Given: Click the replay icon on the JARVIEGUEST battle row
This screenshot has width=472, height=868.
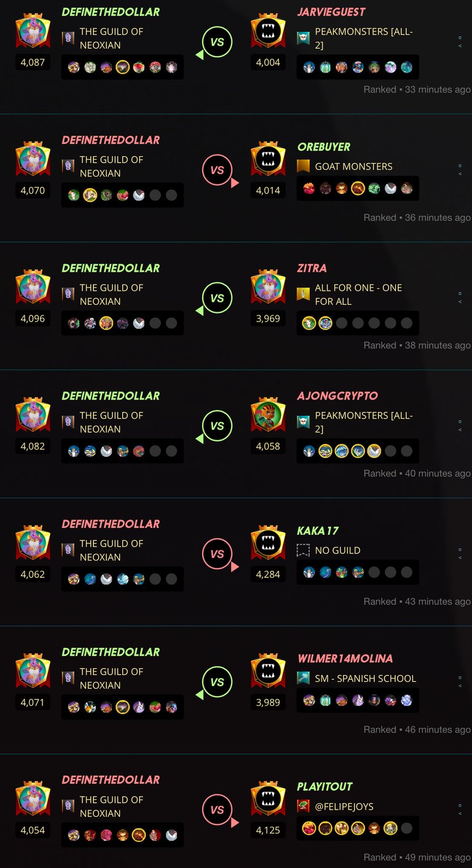Looking at the screenshot, I should point(460,38).
